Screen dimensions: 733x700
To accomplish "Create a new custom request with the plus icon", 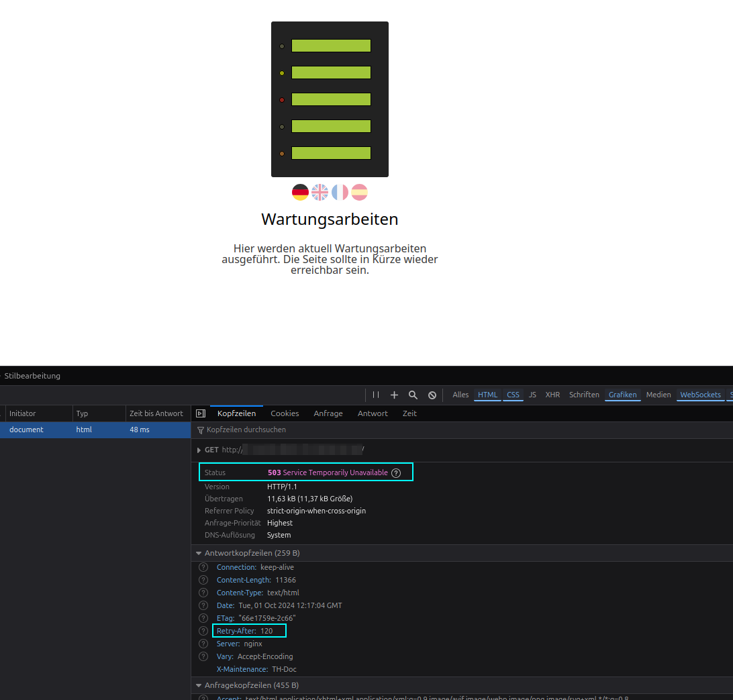I will click(x=394, y=395).
